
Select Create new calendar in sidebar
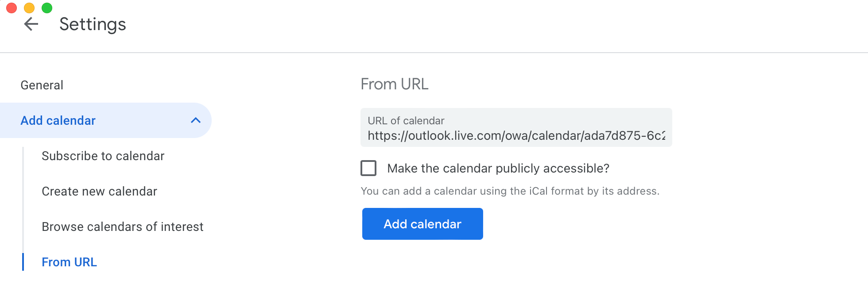99,191
